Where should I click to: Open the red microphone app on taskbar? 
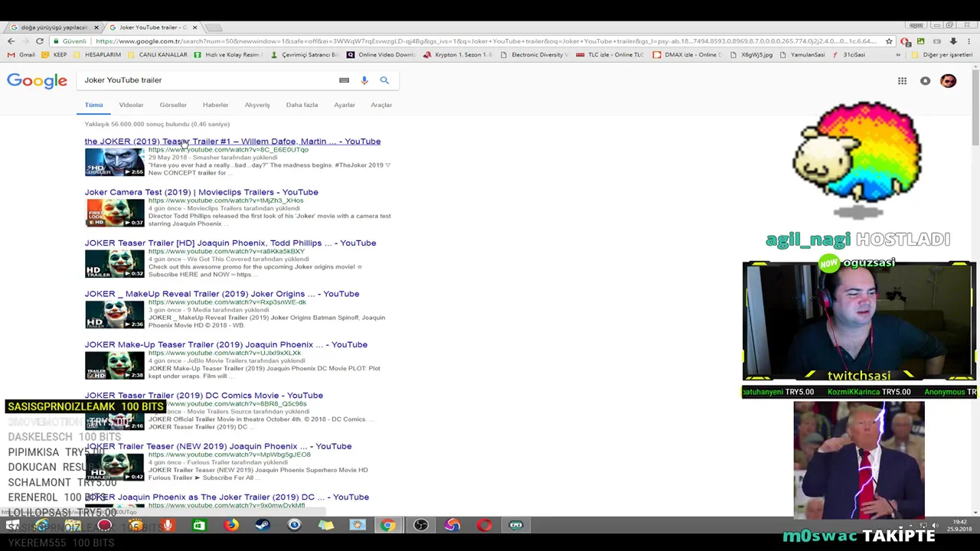(x=168, y=525)
